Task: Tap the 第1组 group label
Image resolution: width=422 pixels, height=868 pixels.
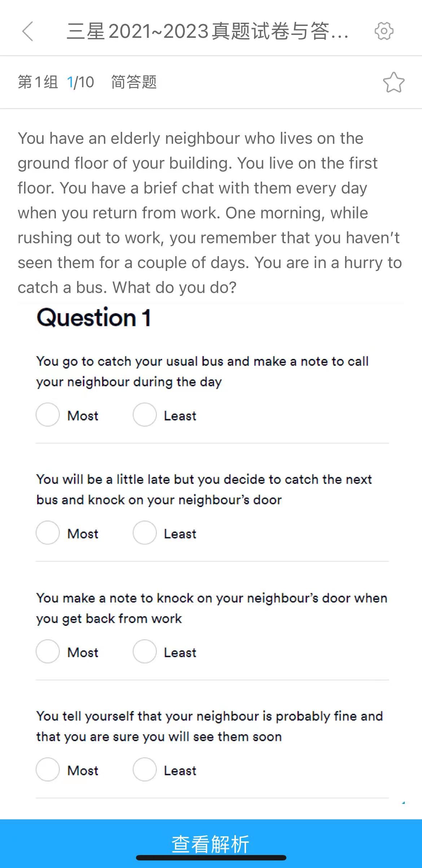Action: (38, 83)
